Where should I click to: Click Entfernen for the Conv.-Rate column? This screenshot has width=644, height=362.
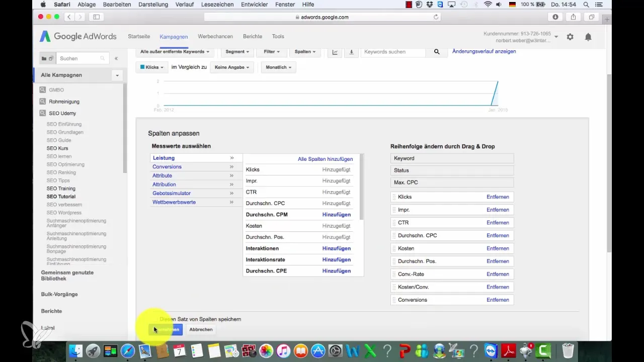(x=498, y=274)
